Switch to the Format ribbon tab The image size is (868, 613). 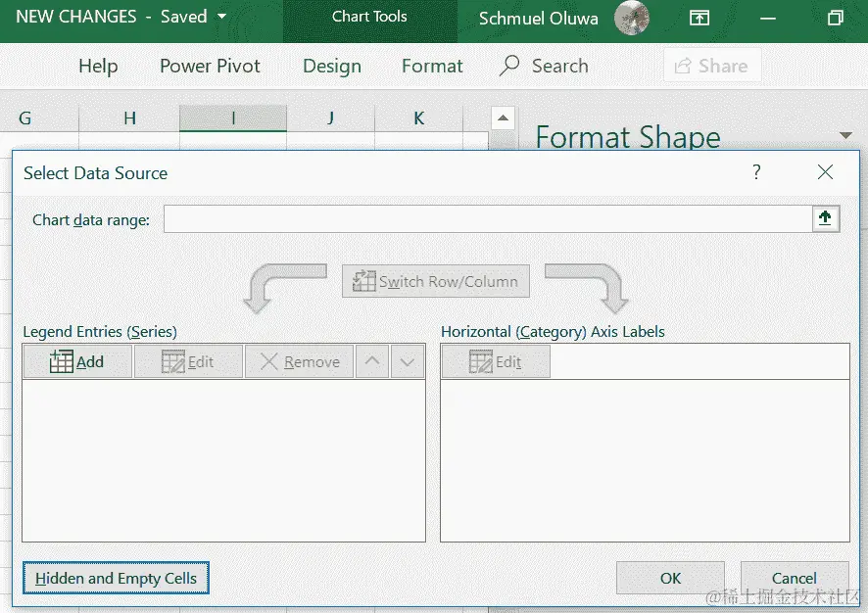[x=432, y=66]
